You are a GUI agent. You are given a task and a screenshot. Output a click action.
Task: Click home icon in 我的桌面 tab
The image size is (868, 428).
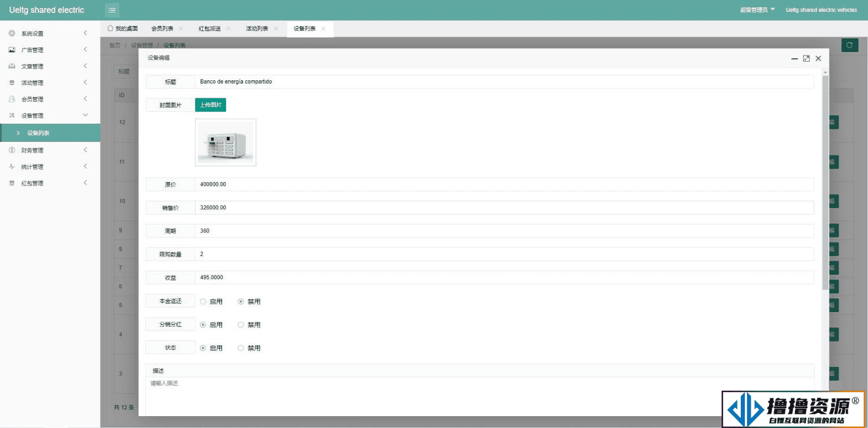[x=111, y=28]
